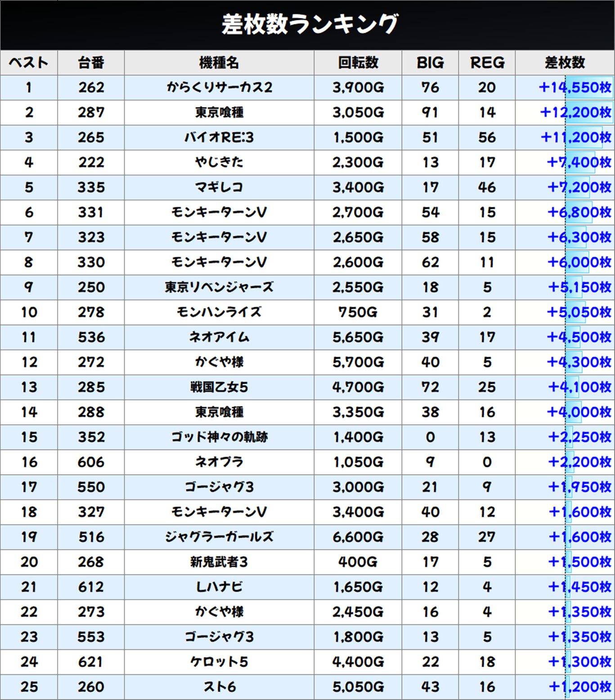
Task: Select machine number 262 cell
Action: [x=91, y=87]
